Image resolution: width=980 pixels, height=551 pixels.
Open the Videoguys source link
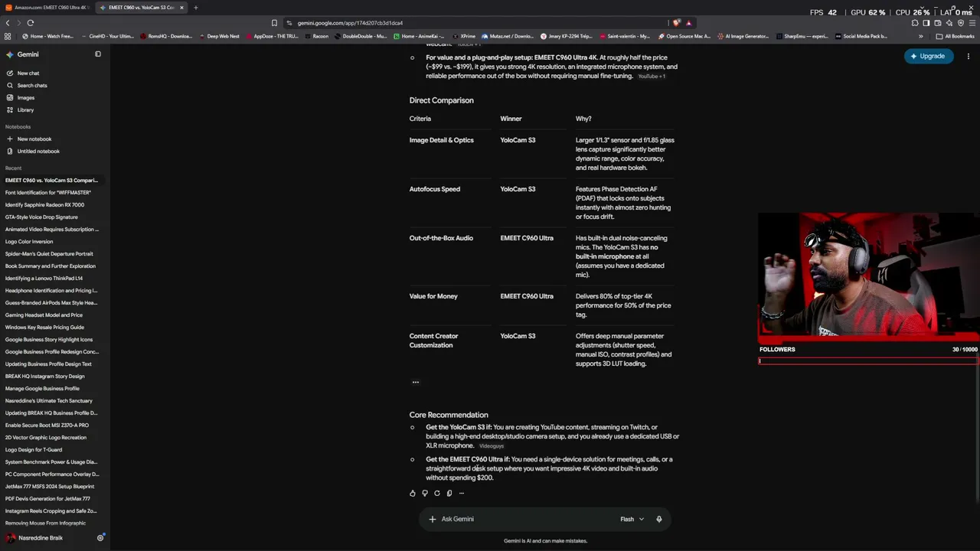pos(492,446)
